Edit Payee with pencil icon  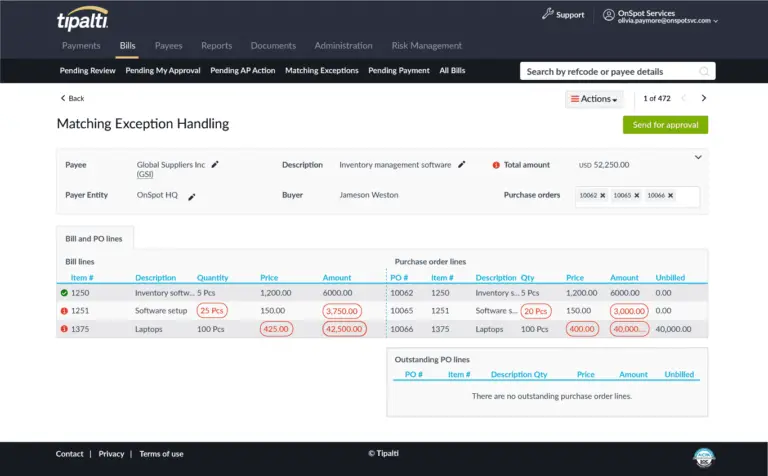point(215,165)
